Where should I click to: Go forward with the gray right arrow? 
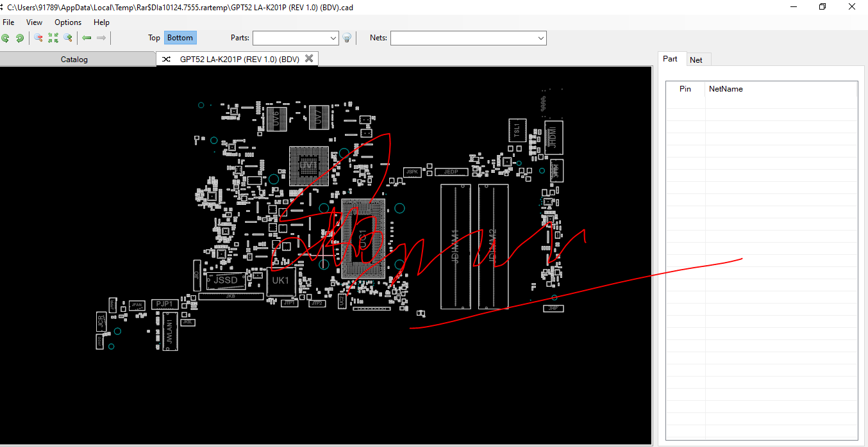pos(101,38)
